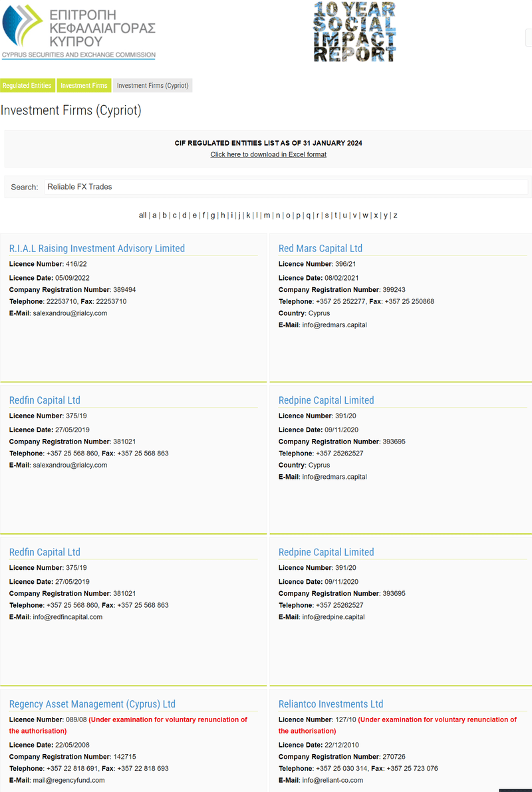Filter firms by letter x

[376, 215]
